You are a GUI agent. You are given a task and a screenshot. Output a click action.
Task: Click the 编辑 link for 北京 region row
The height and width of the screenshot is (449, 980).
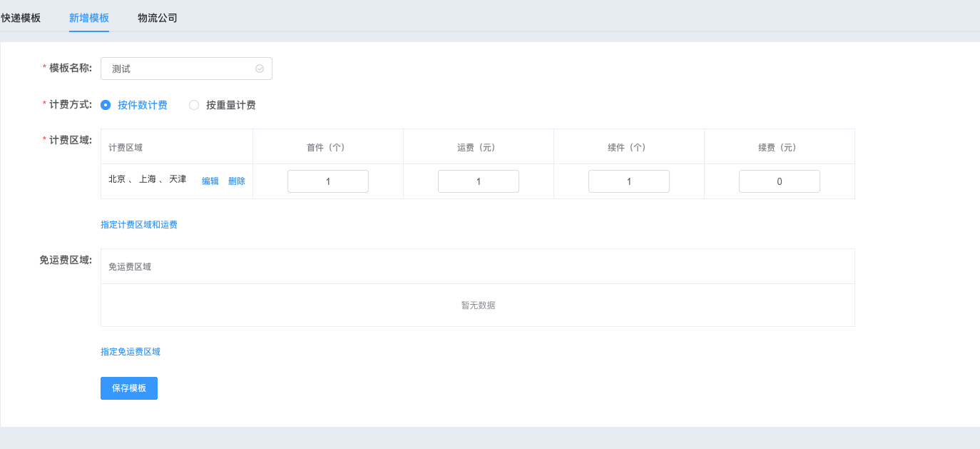tap(210, 181)
